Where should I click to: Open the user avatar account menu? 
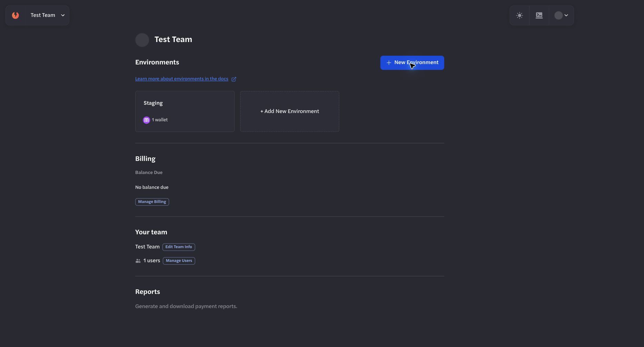561,16
